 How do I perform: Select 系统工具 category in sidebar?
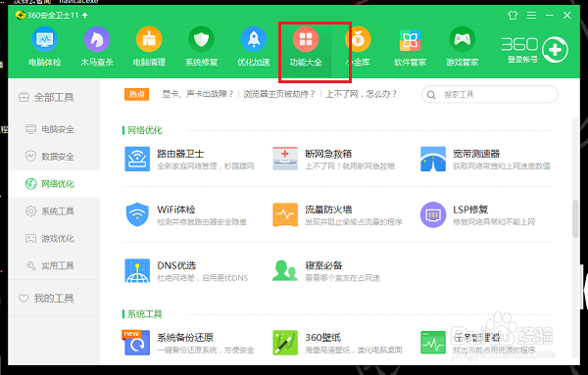point(54,211)
